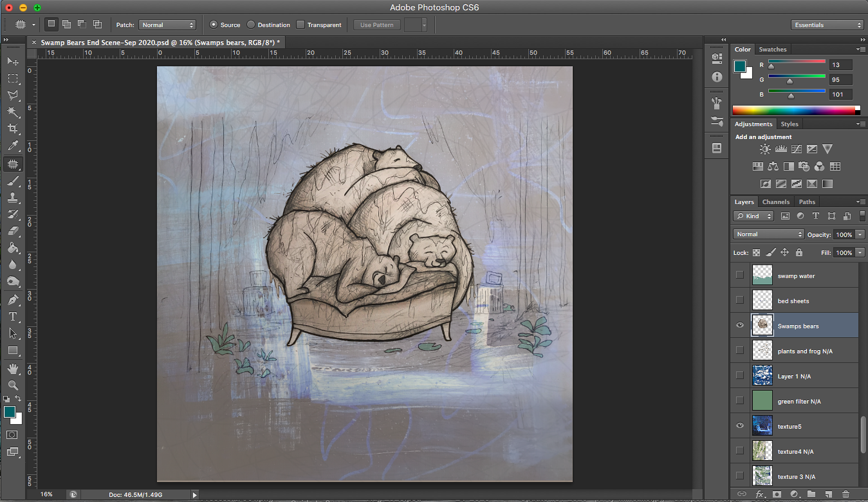Open the layer Kind filter dropdown
The height and width of the screenshot is (502, 868).
[x=754, y=216]
